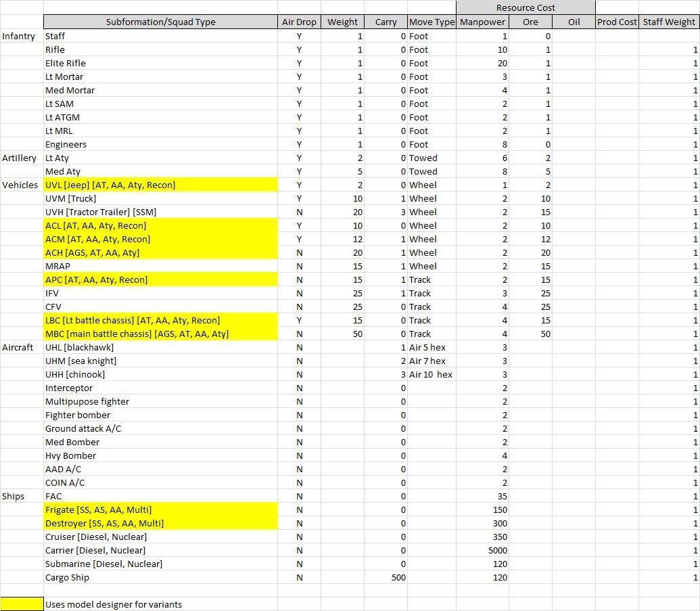Click the Carry column header
The height and width of the screenshot is (611, 700).
point(386,22)
